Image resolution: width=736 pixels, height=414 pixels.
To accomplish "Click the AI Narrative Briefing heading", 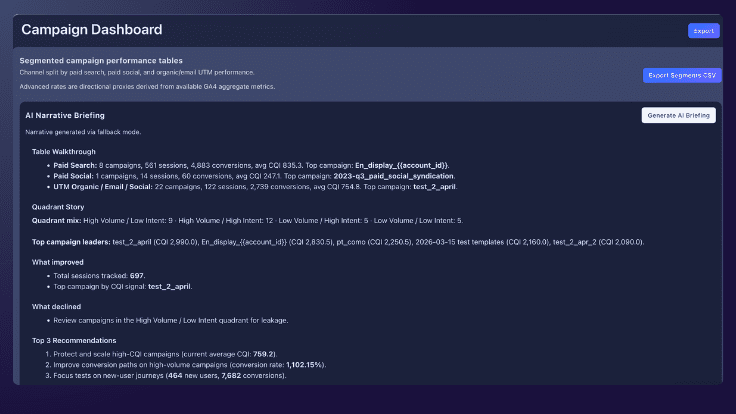I will point(65,115).
